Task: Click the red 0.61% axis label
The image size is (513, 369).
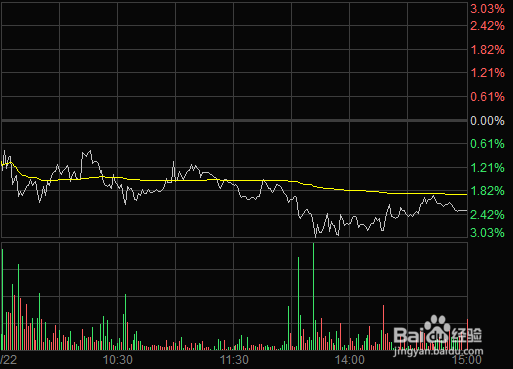Action: pos(487,97)
